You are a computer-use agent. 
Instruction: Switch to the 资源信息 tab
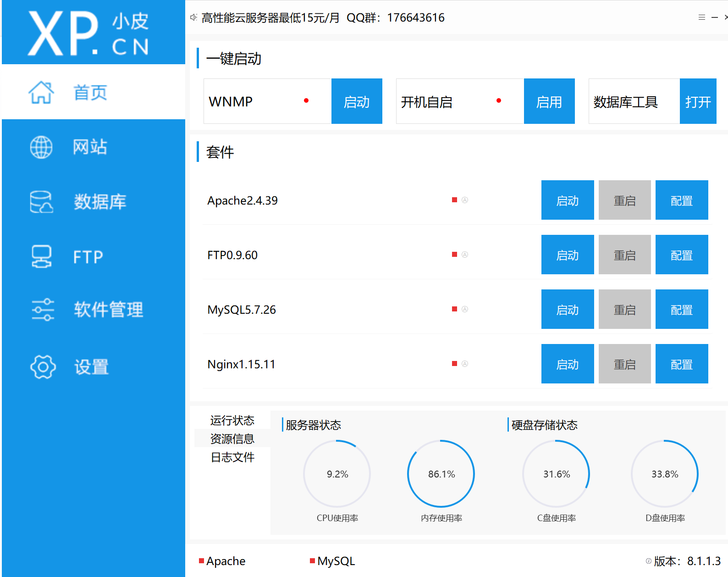(232, 438)
